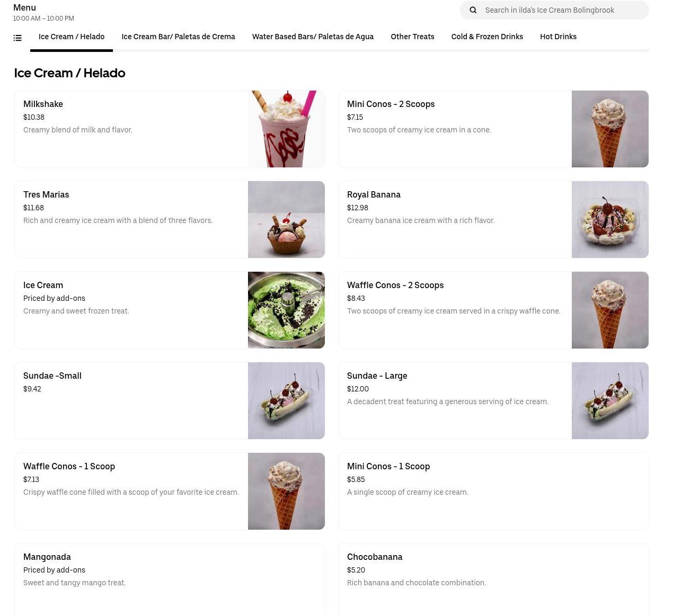Select Water Based Bars/ Paletas de Agua tab
The width and height of the screenshot is (673, 616).
pyautogui.click(x=313, y=37)
